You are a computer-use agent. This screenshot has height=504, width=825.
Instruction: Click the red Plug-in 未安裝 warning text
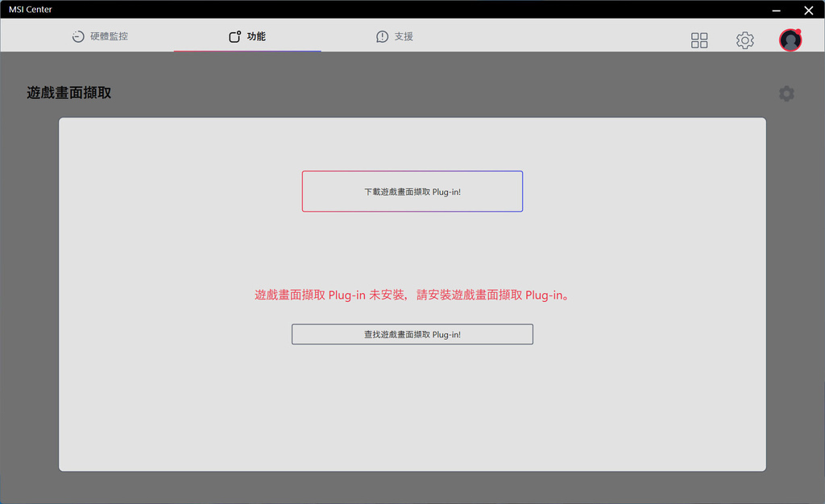[412, 295]
